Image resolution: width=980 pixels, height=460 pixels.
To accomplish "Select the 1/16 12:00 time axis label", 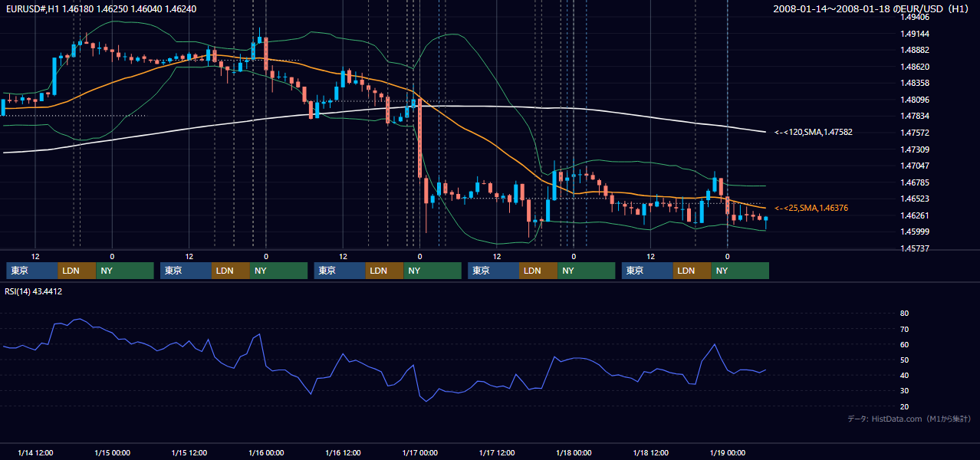I will click(343, 453).
